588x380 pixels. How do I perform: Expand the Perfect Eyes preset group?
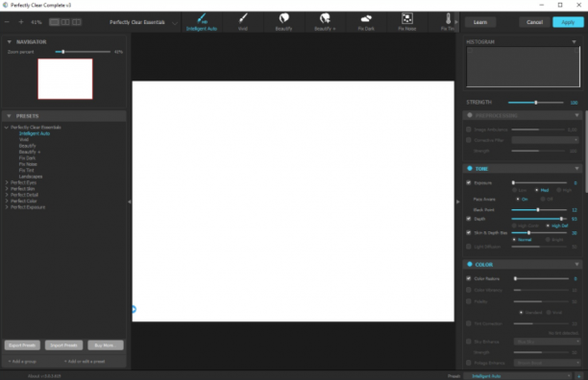[7, 182]
